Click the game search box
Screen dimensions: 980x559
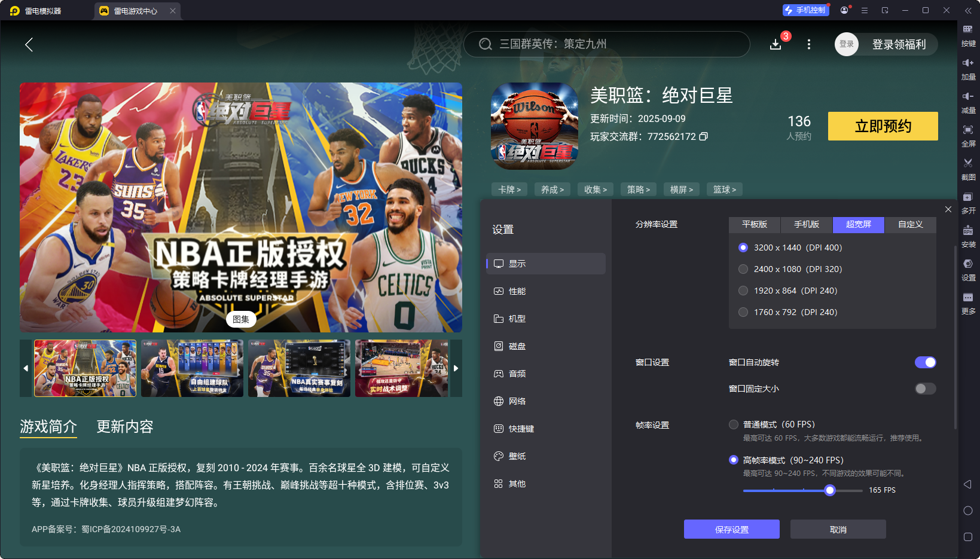click(606, 44)
